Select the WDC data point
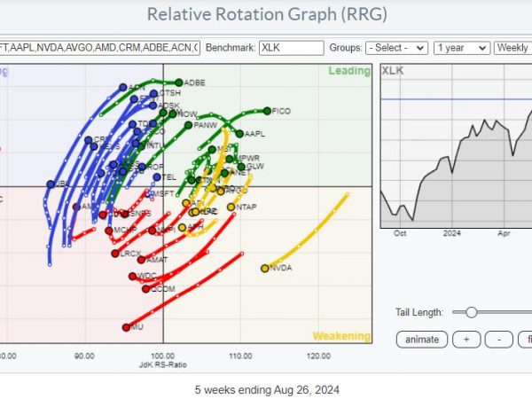The image size is (532, 399). pos(133,276)
